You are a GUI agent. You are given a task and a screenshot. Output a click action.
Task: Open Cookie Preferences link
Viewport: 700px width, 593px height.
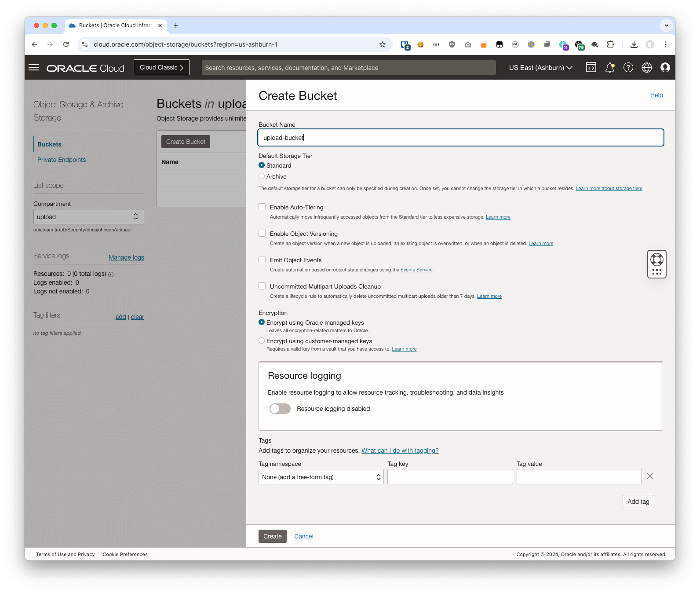click(x=125, y=554)
